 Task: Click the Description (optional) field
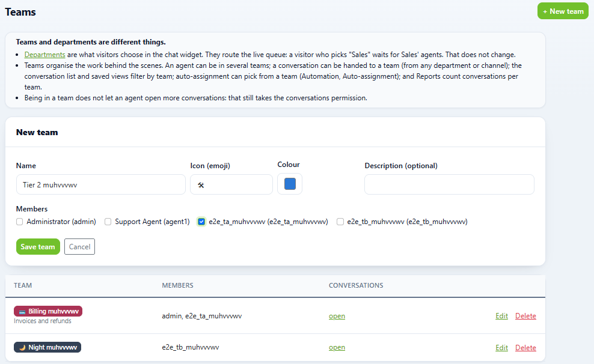449,184
